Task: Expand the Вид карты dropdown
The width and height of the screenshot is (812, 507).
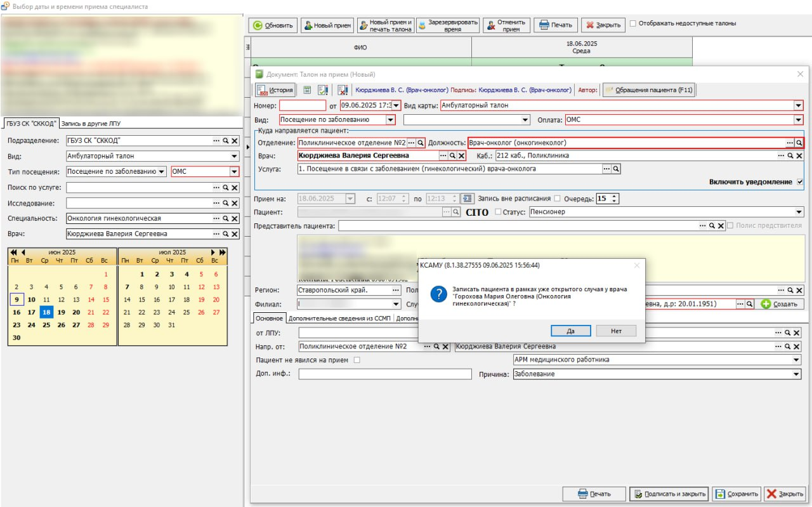Action: 798,105
